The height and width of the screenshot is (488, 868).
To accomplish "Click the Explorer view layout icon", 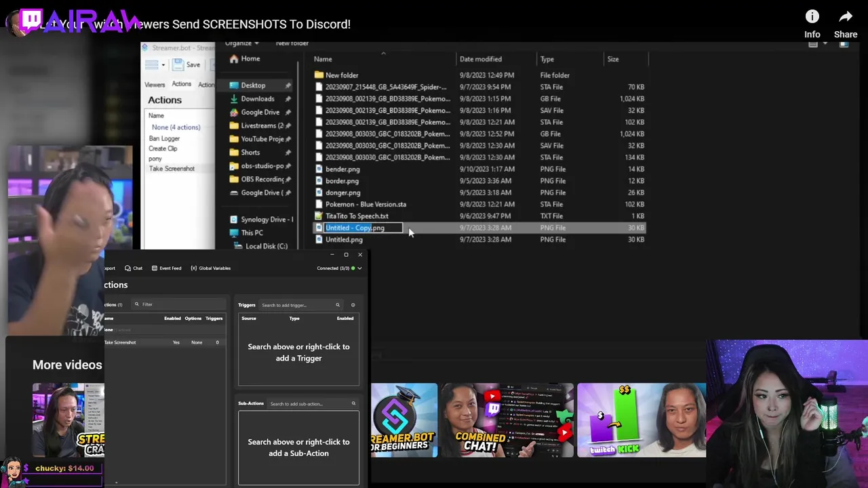I will coord(813,43).
